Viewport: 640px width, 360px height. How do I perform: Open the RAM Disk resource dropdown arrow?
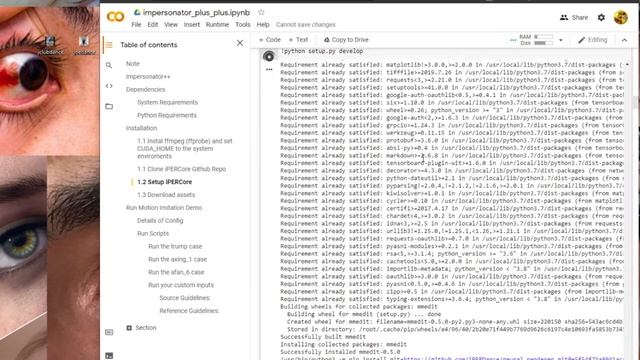click(x=561, y=40)
